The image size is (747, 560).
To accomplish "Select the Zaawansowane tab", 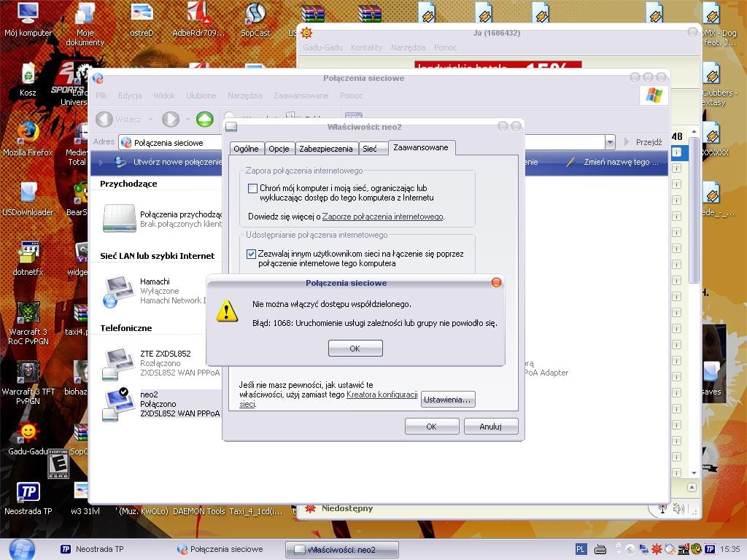I will (x=421, y=147).
